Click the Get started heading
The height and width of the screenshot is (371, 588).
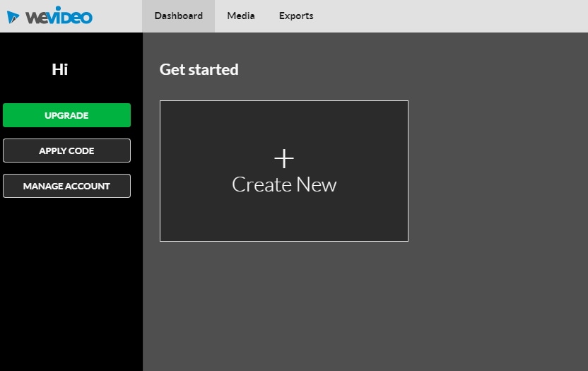pyautogui.click(x=199, y=69)
